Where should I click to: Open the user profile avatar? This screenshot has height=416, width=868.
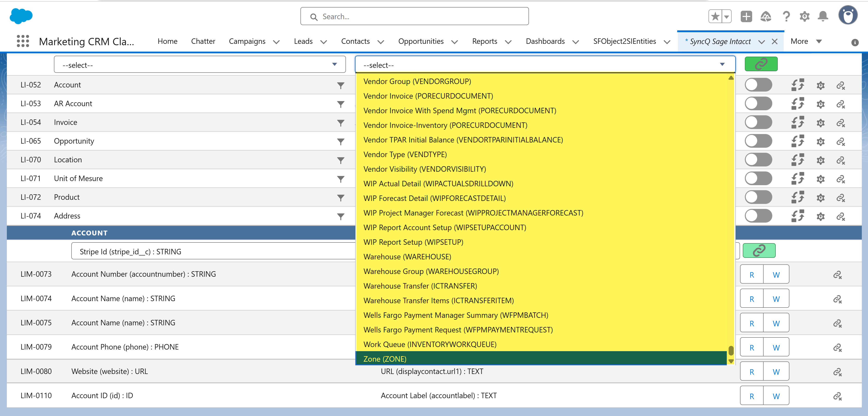848,15
